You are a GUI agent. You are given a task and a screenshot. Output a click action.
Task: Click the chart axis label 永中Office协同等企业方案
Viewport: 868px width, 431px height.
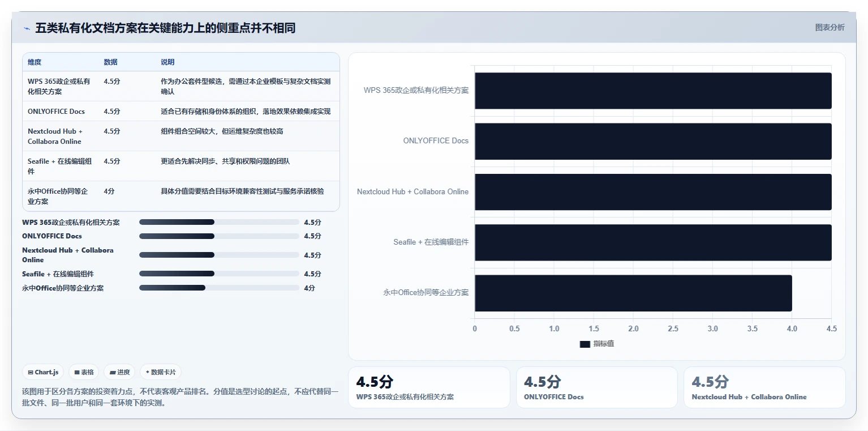point(426,293)
